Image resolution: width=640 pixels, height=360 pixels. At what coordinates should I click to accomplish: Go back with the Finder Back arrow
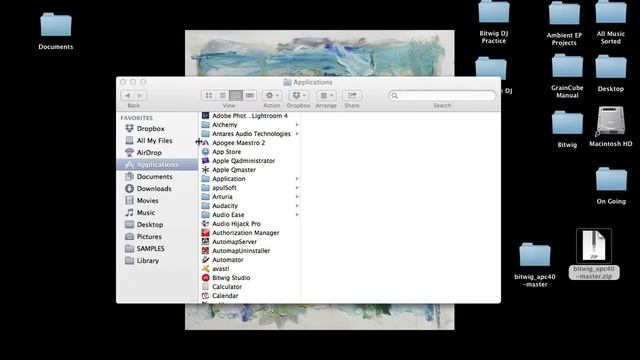point(127,96)
